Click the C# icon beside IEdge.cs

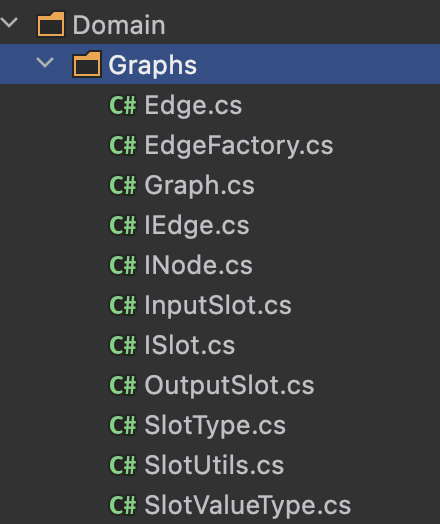[x=123, y=225]
